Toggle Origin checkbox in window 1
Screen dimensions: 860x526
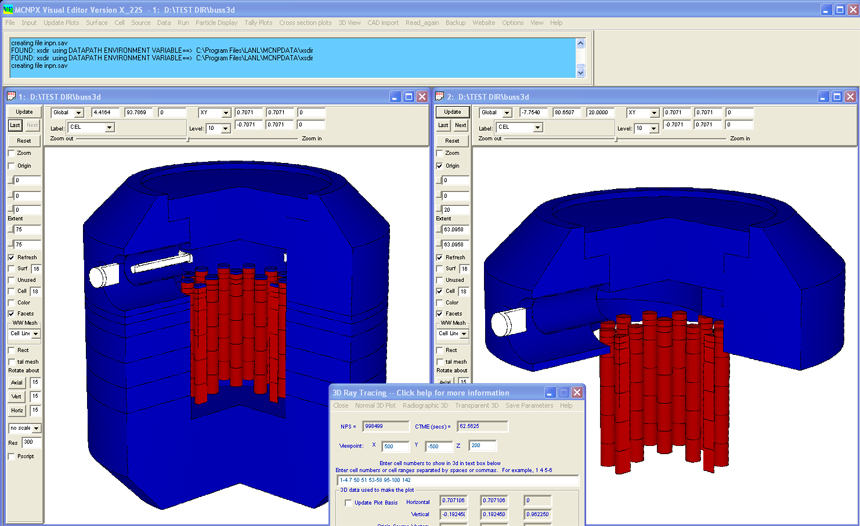[x=12, y=166]
